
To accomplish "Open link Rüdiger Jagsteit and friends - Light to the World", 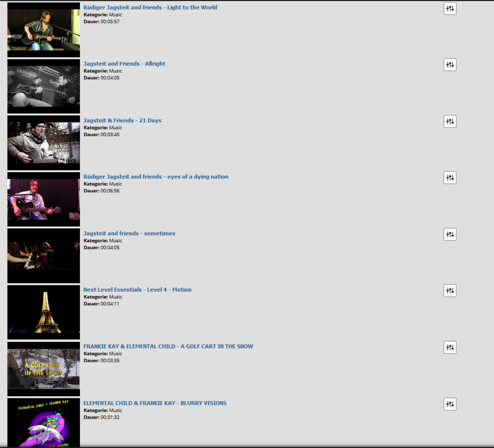I will [150, 7].
